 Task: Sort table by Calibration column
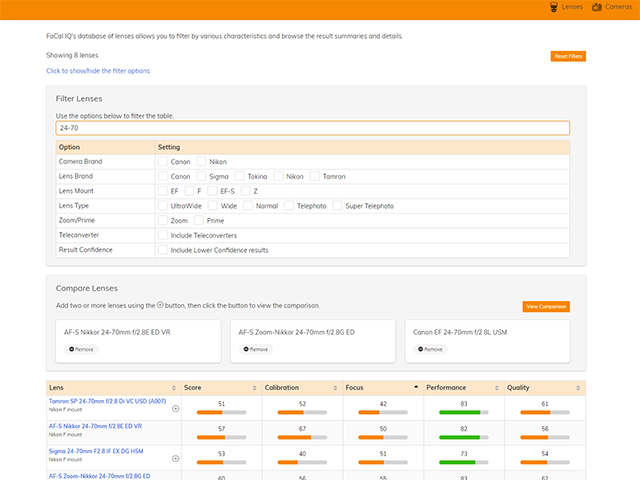(x=302, y=388)
